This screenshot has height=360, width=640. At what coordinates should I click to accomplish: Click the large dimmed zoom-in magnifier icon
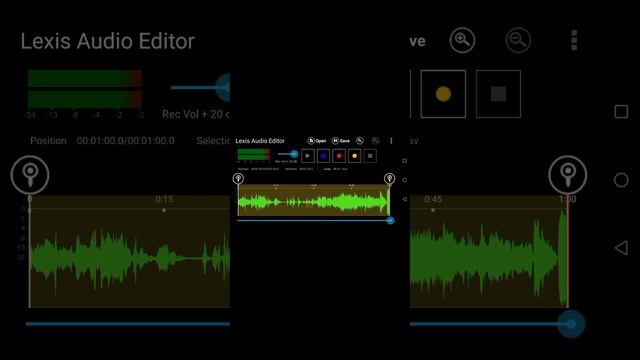pos(462,40)
